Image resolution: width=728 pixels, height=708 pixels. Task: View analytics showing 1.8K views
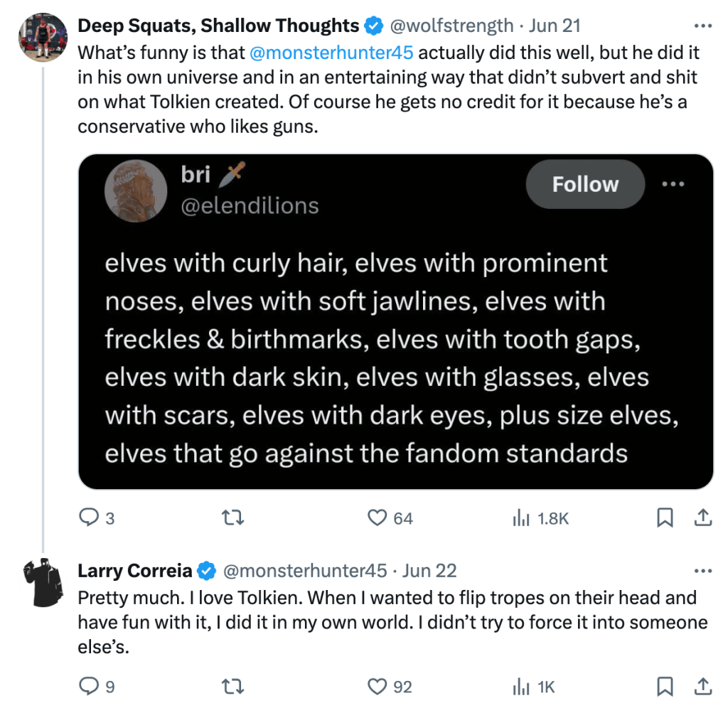(x=522, y=518)
